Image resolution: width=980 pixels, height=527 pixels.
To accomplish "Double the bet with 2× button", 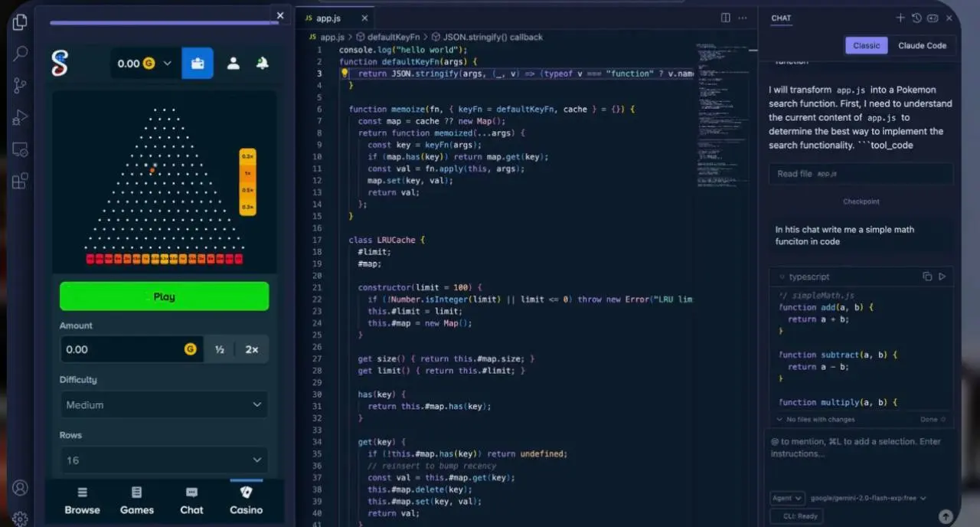I will coord(252,349).
